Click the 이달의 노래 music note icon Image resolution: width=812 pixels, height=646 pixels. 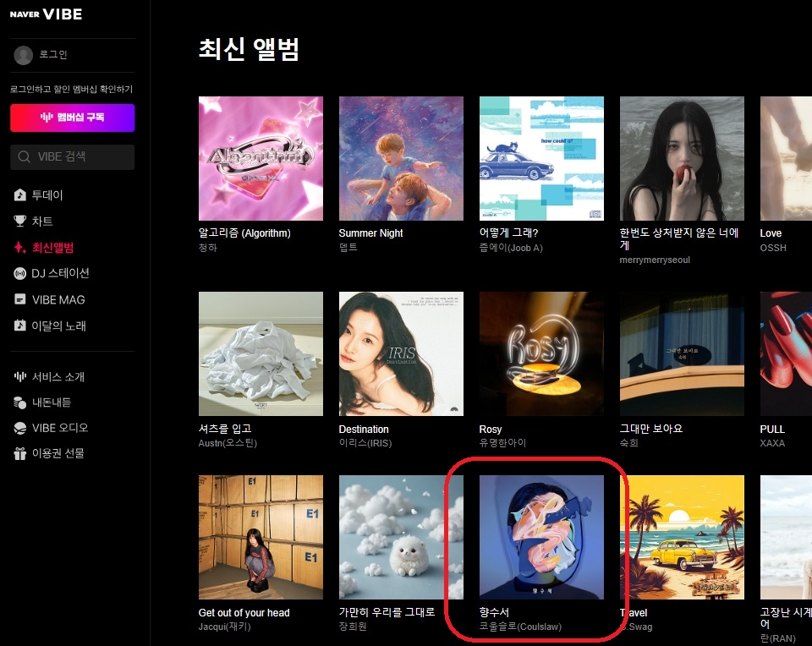pyautogui.click(x=19, y=326)
